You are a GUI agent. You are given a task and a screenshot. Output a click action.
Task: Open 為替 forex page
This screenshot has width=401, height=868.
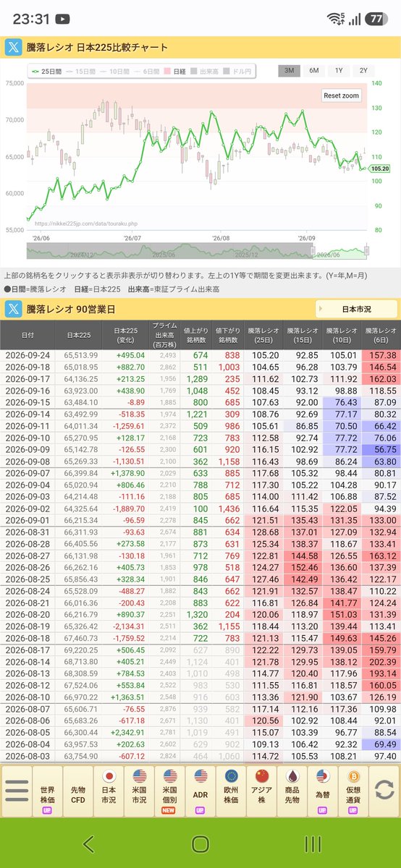pyautogui.click(x=324, y=791)
